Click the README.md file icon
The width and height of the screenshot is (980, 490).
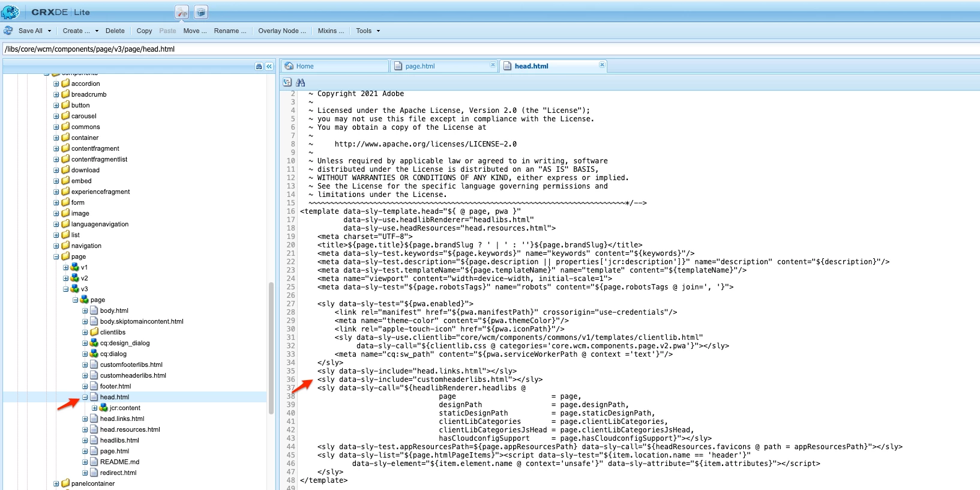94,462
